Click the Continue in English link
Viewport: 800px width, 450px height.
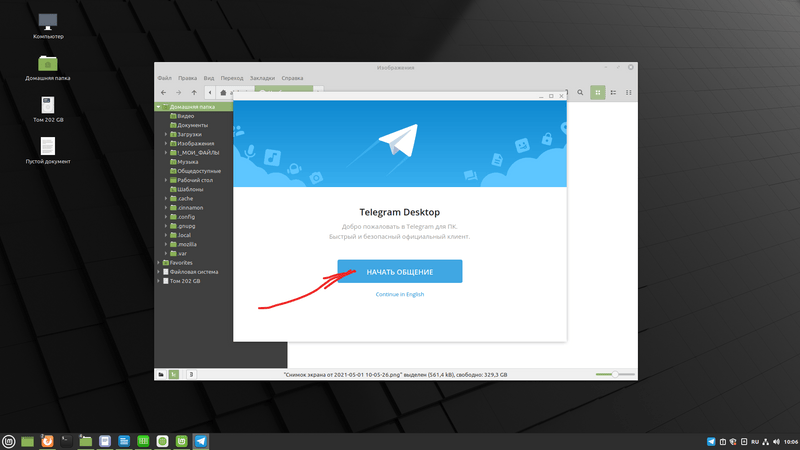tap(399, 294)
